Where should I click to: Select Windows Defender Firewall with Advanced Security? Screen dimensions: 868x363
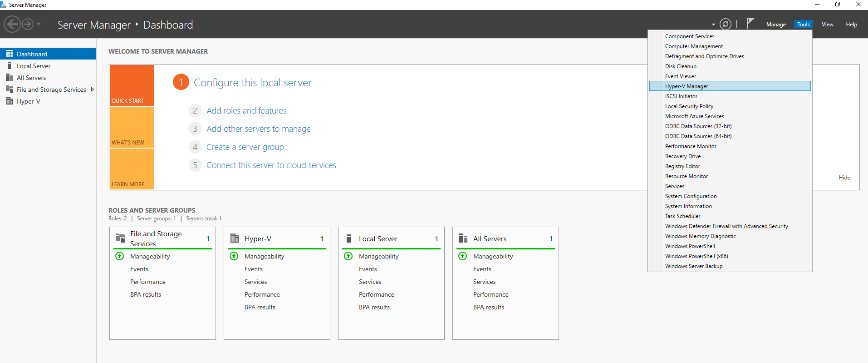(730, 226)
